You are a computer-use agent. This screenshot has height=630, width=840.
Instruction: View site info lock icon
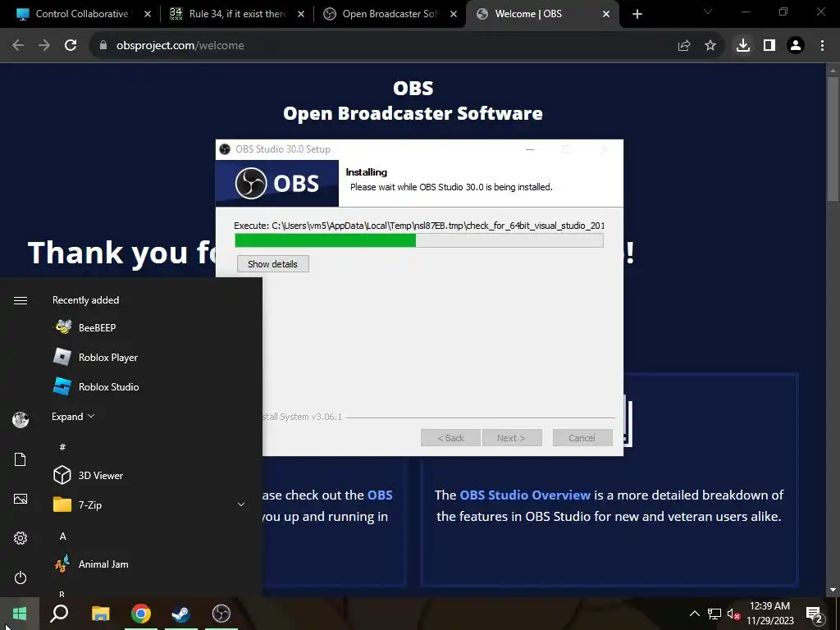coord(103,46)
